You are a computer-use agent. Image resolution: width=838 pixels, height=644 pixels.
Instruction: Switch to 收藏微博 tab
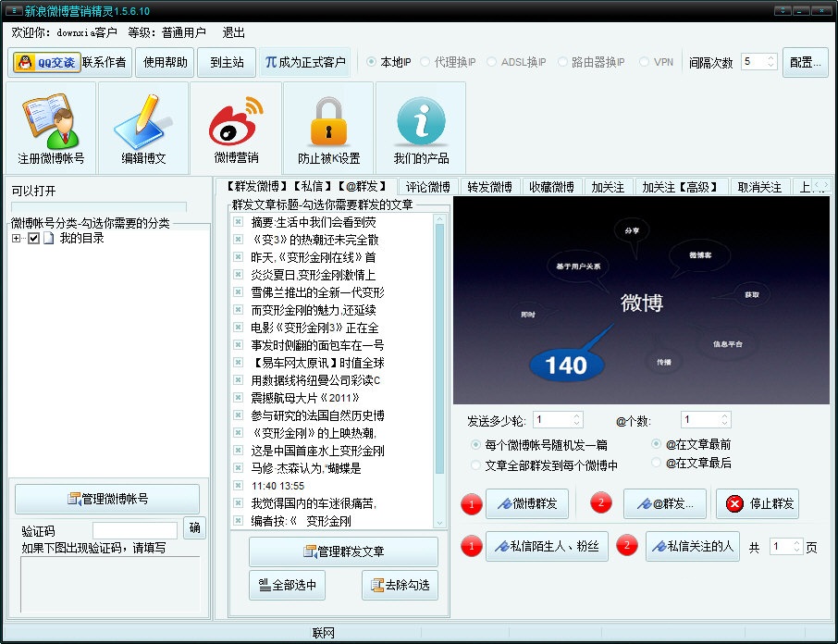point(551,187)
